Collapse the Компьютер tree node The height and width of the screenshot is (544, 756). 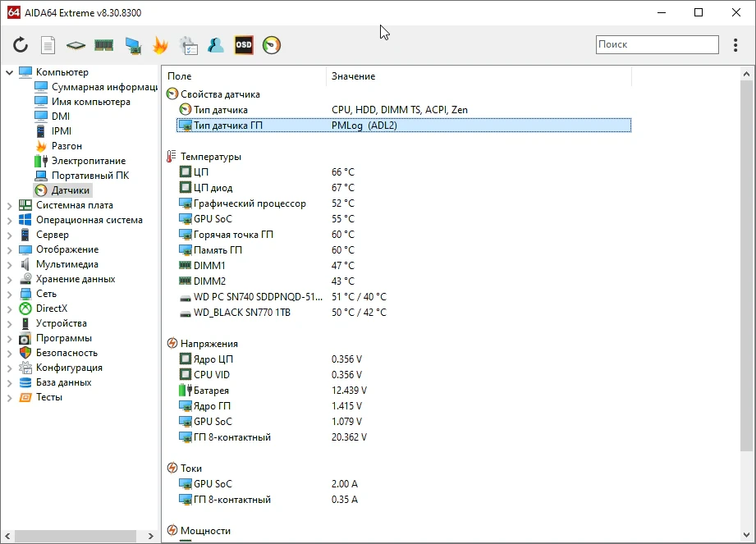(x=9, y=72)
